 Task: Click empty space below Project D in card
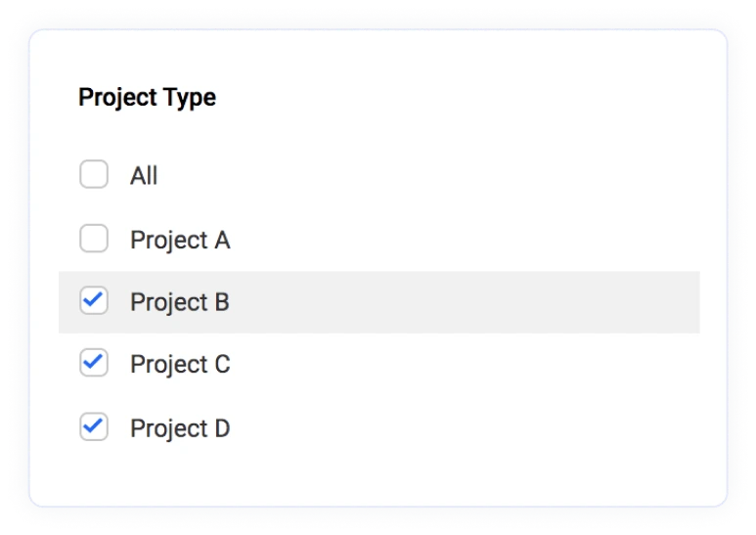click(378, 474)
